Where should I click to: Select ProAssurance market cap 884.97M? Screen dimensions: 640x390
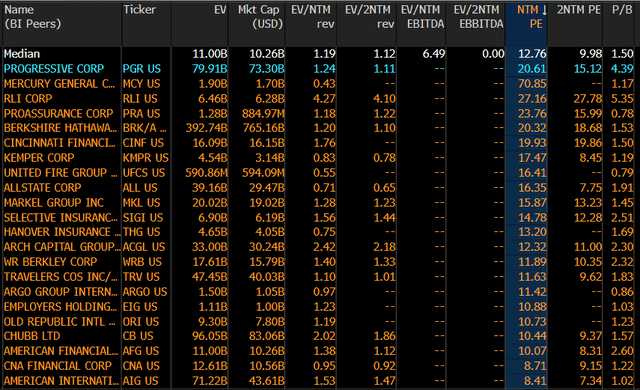coord(263,113)
